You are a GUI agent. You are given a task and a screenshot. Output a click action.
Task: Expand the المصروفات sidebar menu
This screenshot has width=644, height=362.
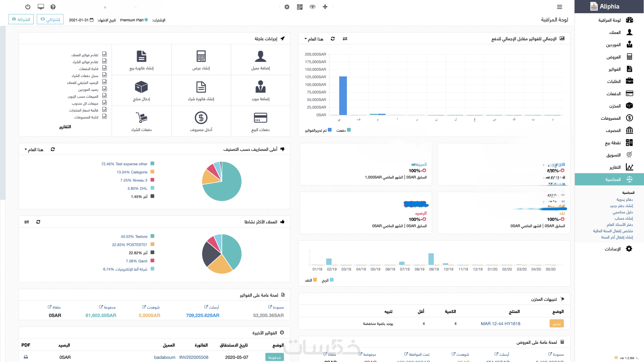pyautogui.click(x=617, y=118)
